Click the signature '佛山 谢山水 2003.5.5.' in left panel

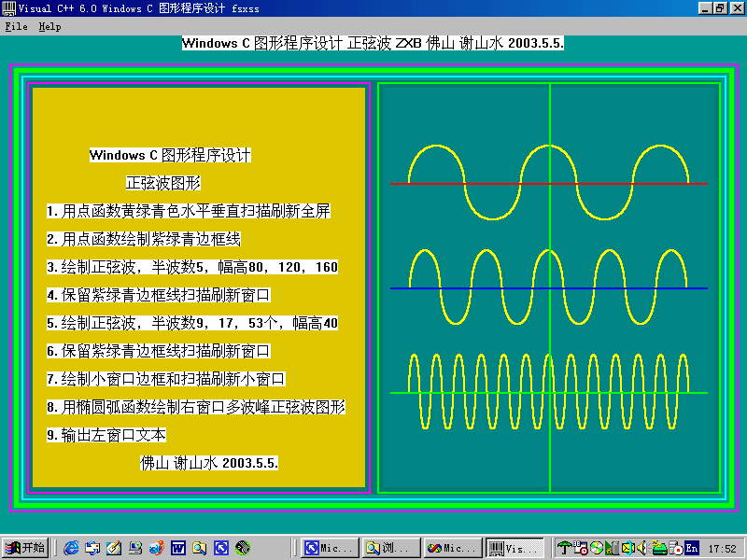coord(209,463)
